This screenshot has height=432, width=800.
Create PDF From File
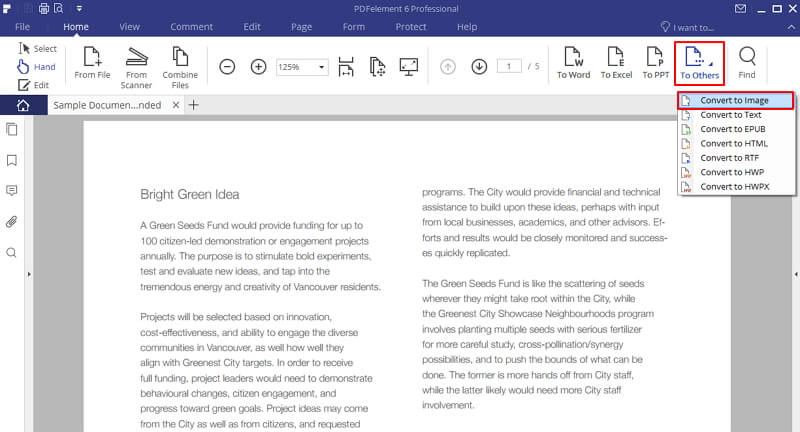[92, 63]
